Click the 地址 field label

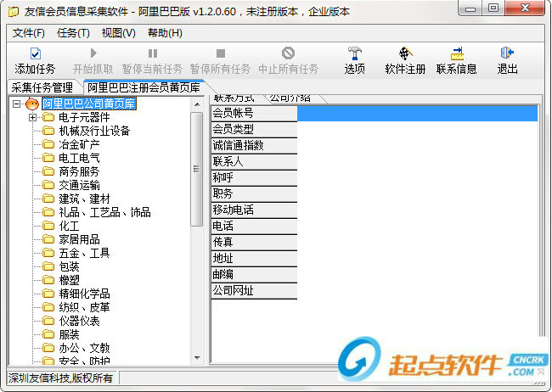pos(254,259)
